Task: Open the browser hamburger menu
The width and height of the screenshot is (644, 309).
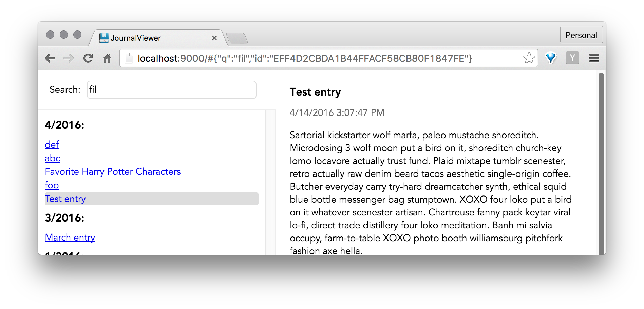Action: coord(594,58)
